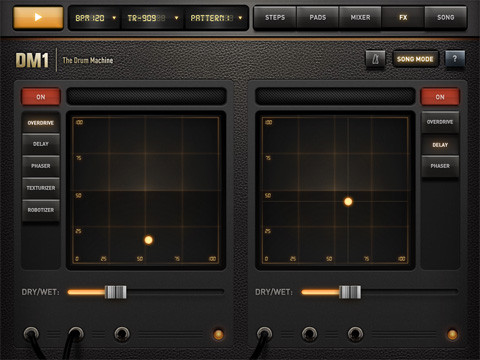The height and width of the screenshot is (360, 480).
Task: Toggle the metronome icon
Action: click(376, 59)
